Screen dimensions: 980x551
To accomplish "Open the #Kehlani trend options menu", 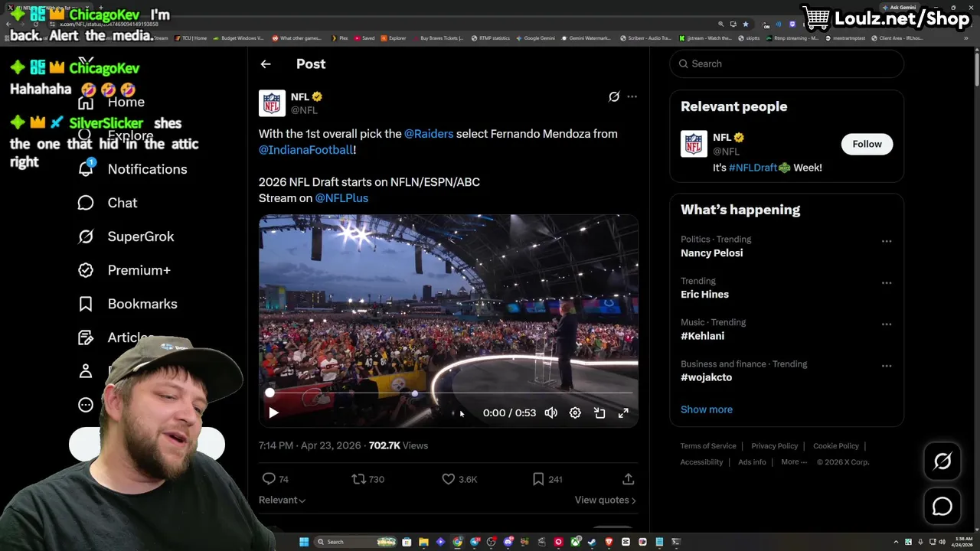I will 887,324.
